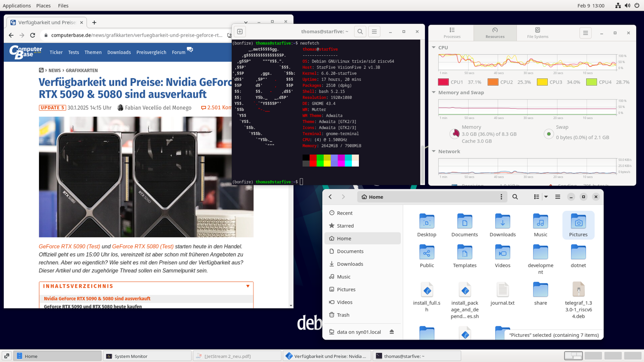Select Starred in Files sidebar
This screenshot has height=362, width=644.
[362, 226]
